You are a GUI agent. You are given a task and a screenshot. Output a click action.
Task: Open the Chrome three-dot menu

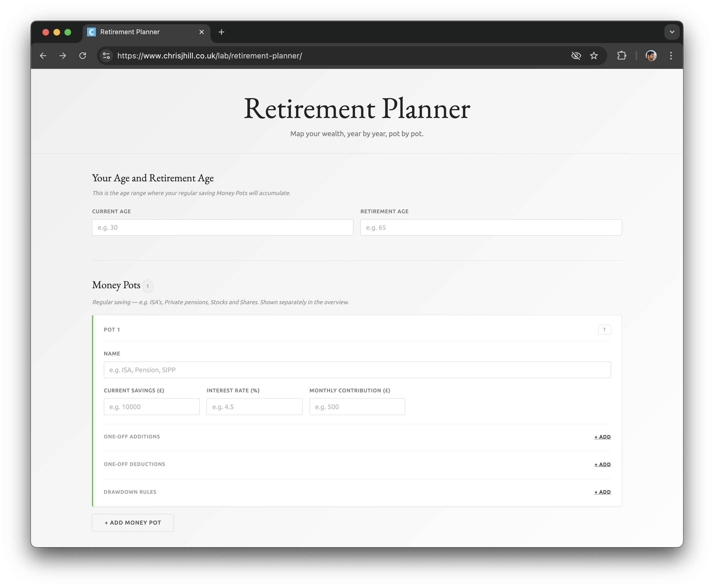(x=671, y=56)
